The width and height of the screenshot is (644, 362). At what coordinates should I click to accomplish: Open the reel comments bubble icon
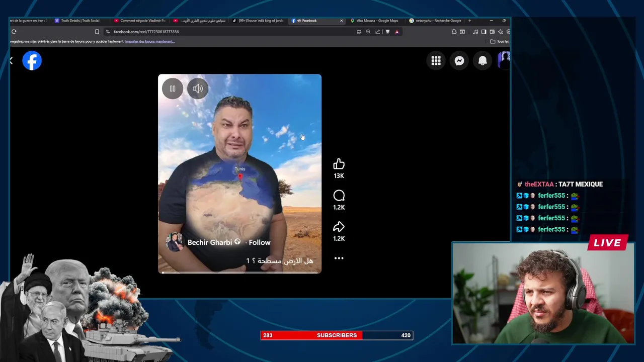point(339,196)
